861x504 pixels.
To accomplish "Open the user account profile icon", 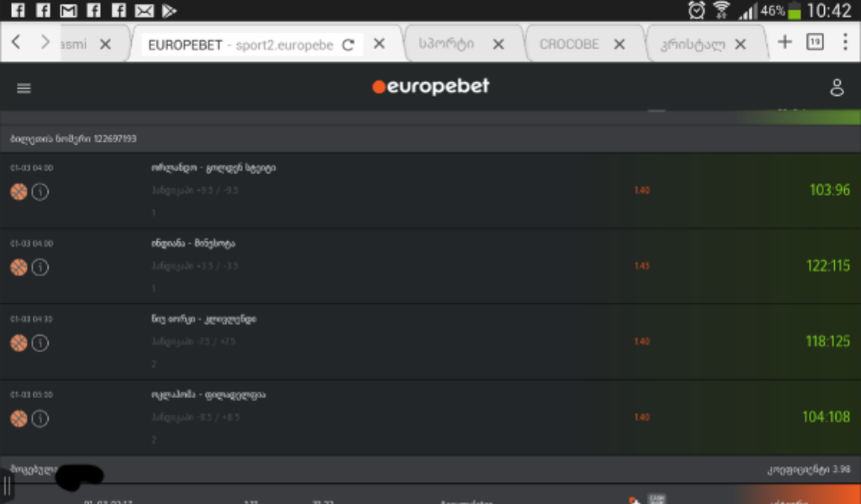I will (837, 87).
